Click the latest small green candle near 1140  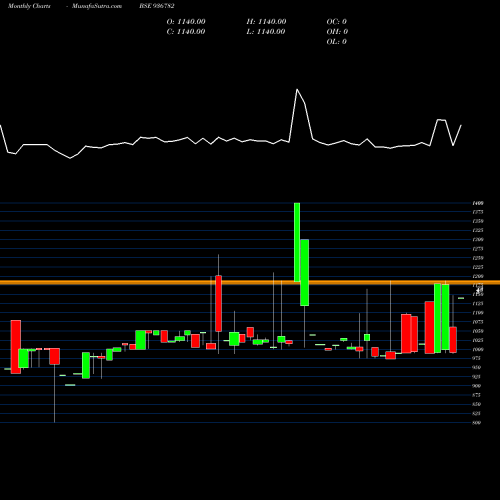tap(461, 298)
